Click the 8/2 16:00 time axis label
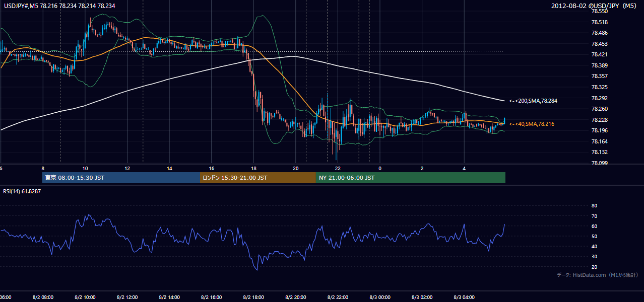Viewport: 644px width, 302px height. [x=211, y=297]
